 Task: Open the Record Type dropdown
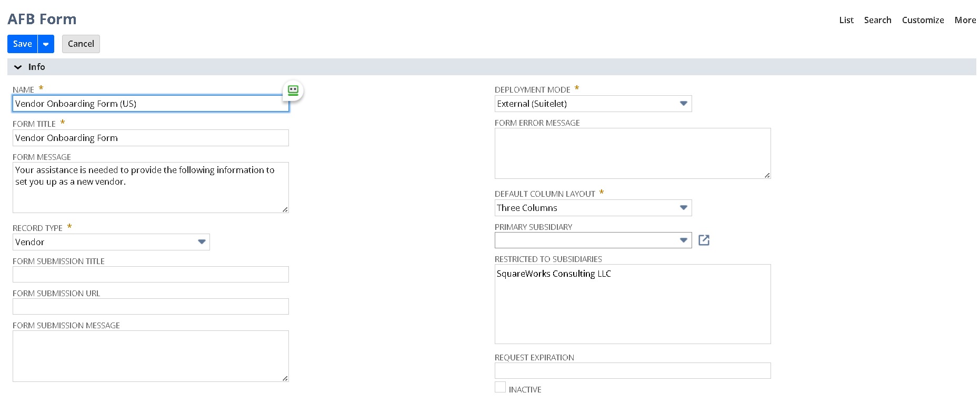pyautogui.click(x=201, y=242)
